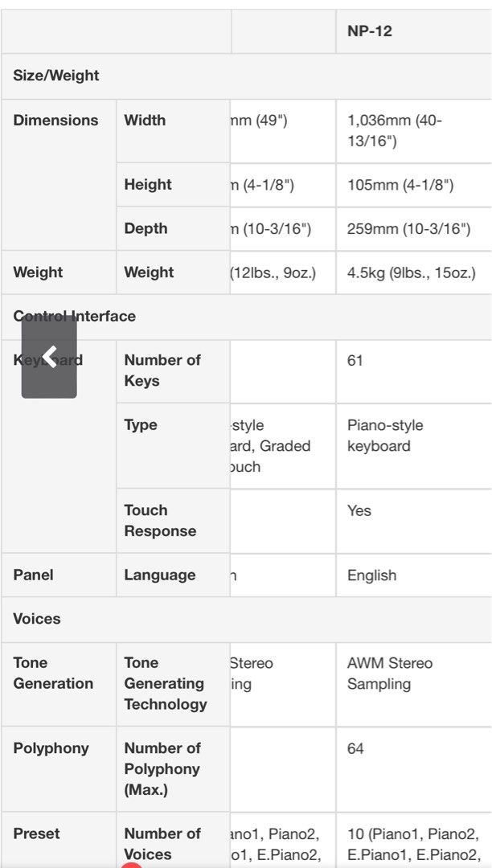Image resolution: width=492 pixels, height=868 pixels.
Task: Click the 61 keys value cell
Action: [x=413, y=371]
